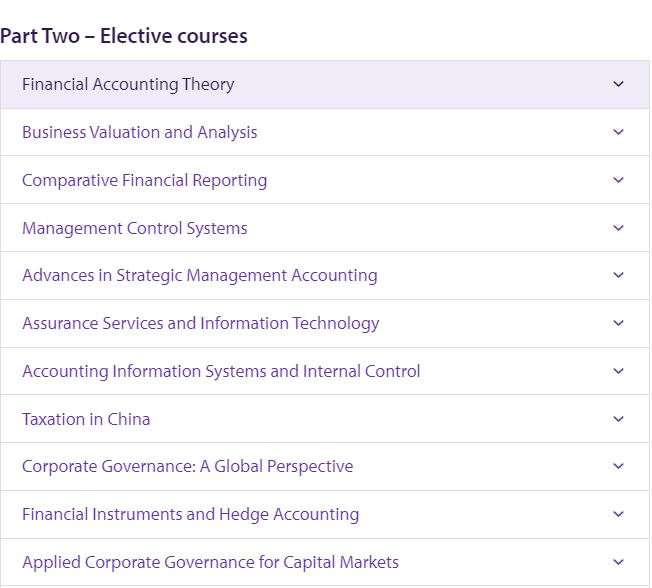652x588 pixels.
Task: Click chevron icon beside Comparative Financial Reporting
Action: 618,180
